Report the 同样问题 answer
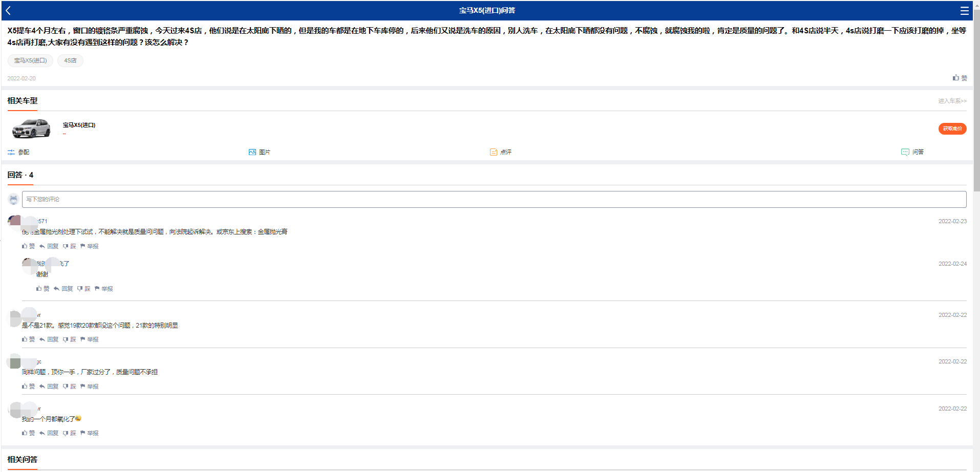 [x=90, y=387]
